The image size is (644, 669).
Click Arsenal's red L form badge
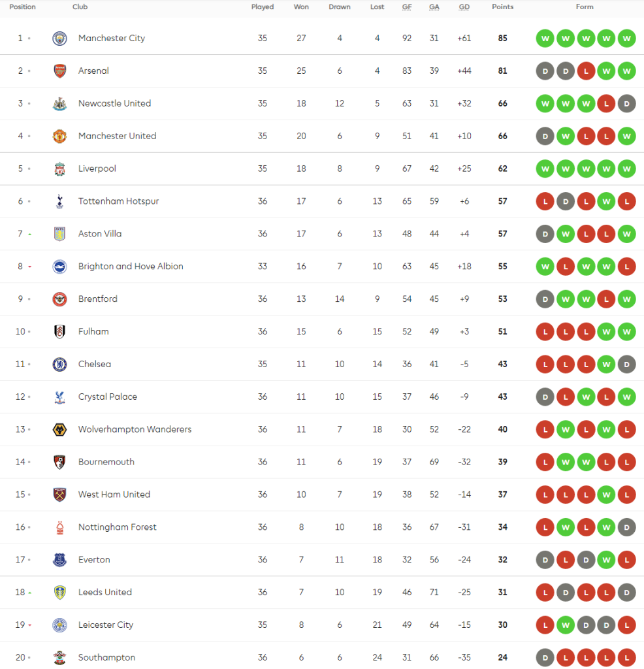tap(586, 71)
